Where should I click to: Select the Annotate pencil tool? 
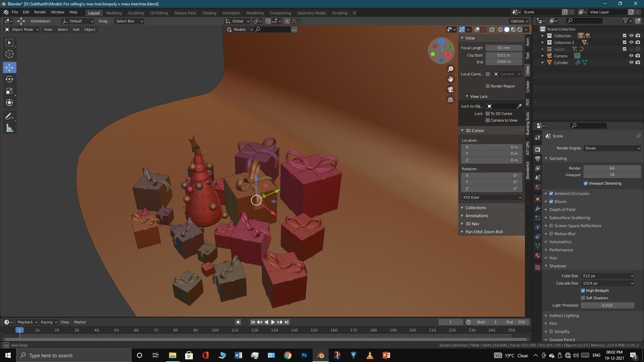(x=9, y=116)
